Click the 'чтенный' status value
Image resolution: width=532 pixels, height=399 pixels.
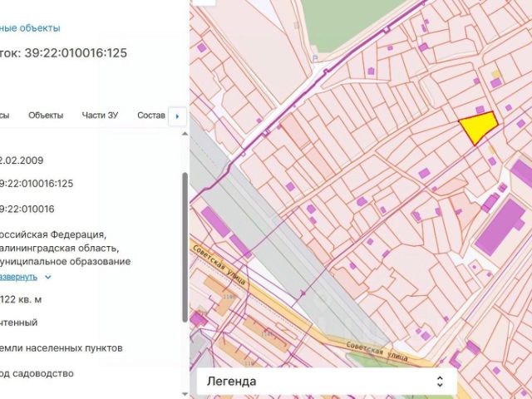pyautogui.click(x=18, y=323)
